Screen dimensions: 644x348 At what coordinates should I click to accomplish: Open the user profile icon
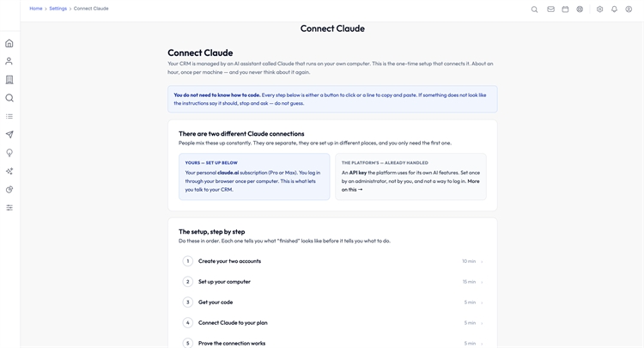[629, 9]
